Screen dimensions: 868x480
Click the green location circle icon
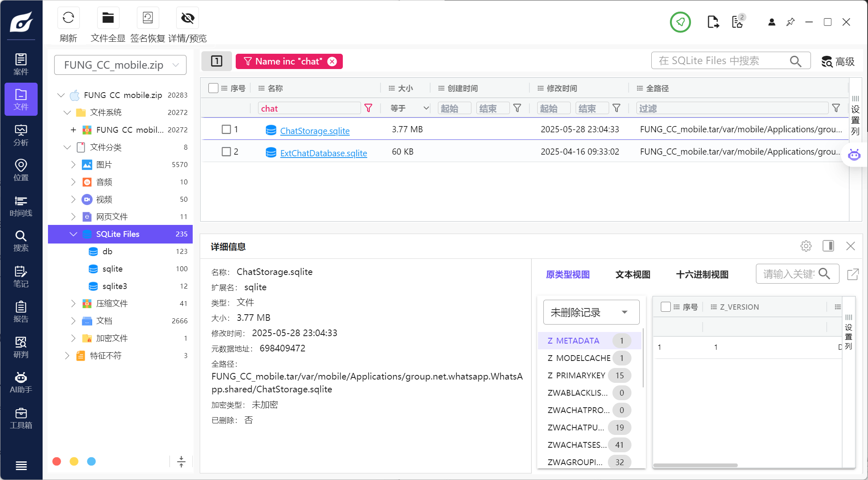680,22
